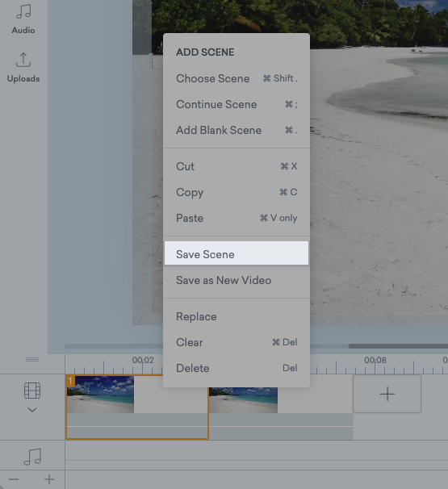Click the timeline panel drag handle

(32, 360)
